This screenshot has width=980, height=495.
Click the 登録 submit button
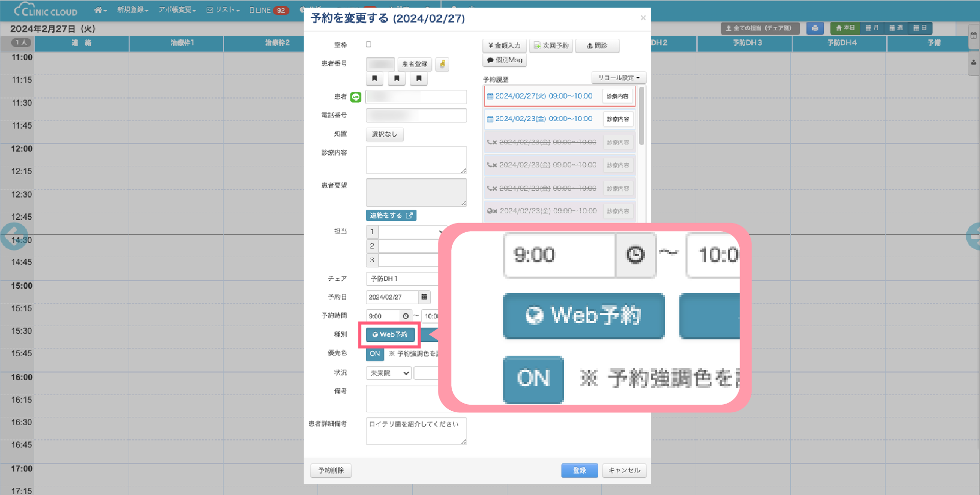click(x=579, y=470)
